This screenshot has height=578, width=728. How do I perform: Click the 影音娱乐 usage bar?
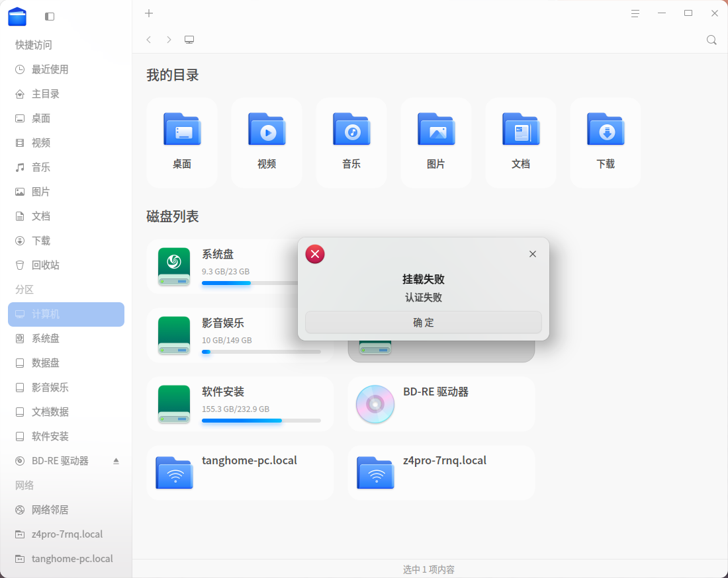point(261,352)
